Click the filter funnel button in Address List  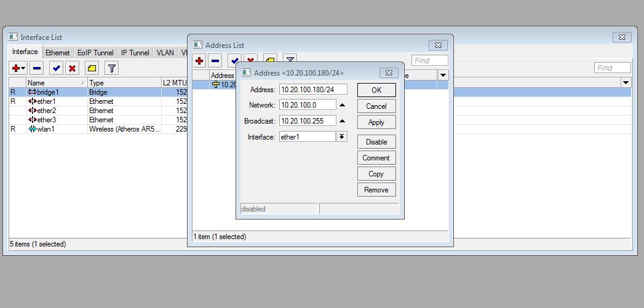tap(290, 59)
